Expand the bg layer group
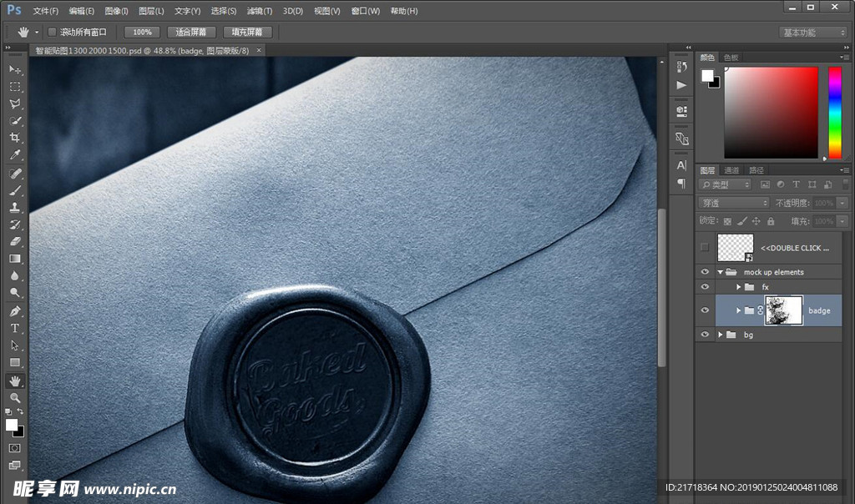 pos(720,335)
